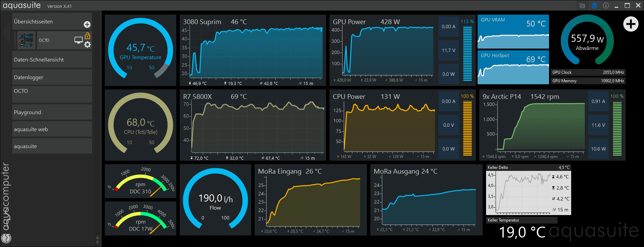Click the CPU (Tctl/Tdie) 68,0 °C gauge

[141, 125]
